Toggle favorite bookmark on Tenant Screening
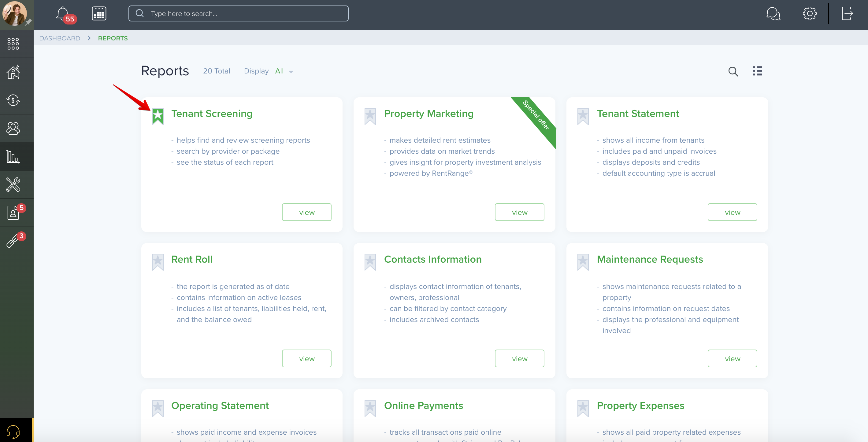This screenshot has width=868, height=442. 158,116
